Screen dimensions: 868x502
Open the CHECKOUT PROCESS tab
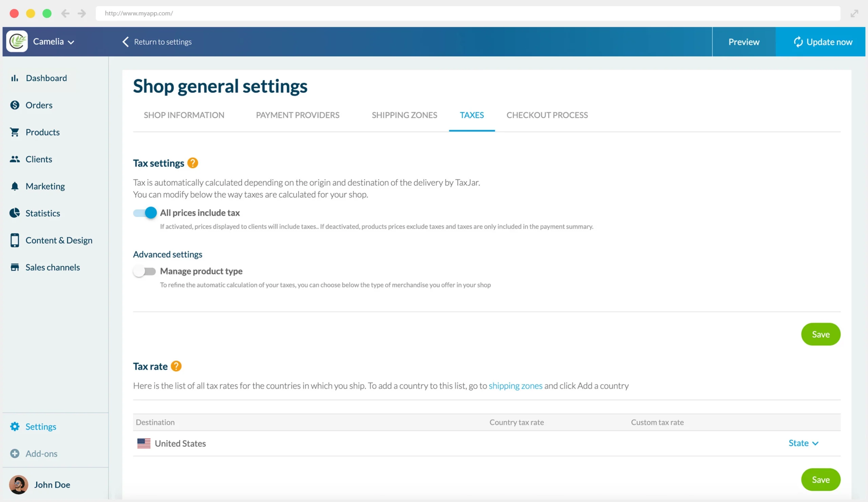click(x=547, y=115)
